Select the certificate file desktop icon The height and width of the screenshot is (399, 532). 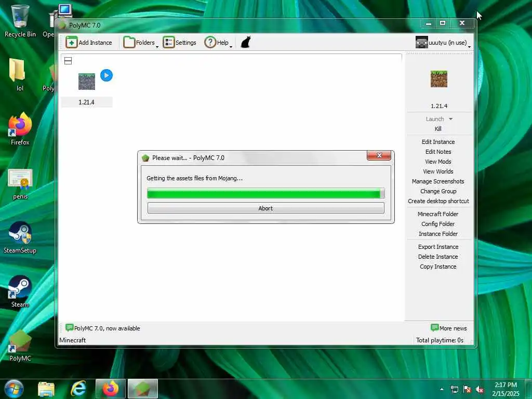pyautogui.click(x=20, y=184)
